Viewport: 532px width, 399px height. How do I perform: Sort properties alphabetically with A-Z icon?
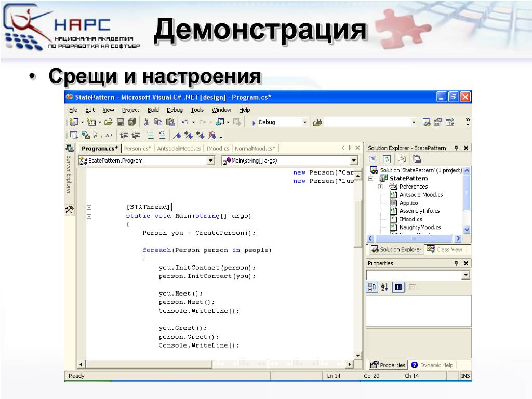(384, 287)
